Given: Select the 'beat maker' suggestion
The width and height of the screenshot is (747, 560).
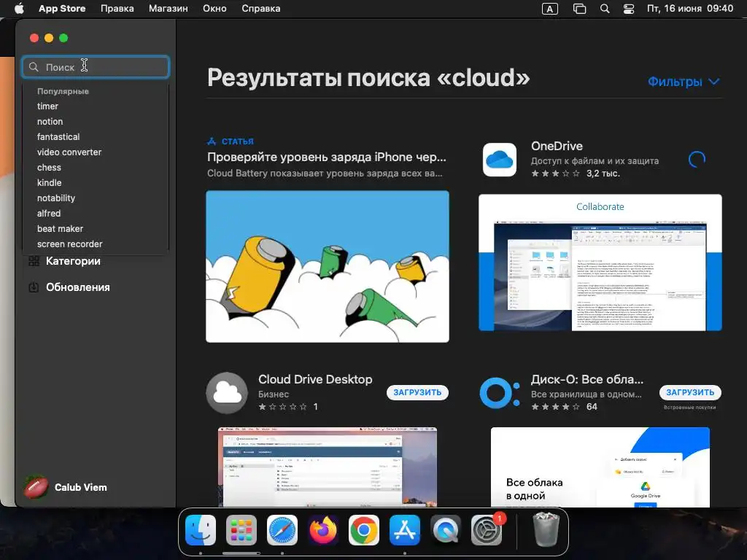Looking at the screenshot, I should [x=60, y=228].
